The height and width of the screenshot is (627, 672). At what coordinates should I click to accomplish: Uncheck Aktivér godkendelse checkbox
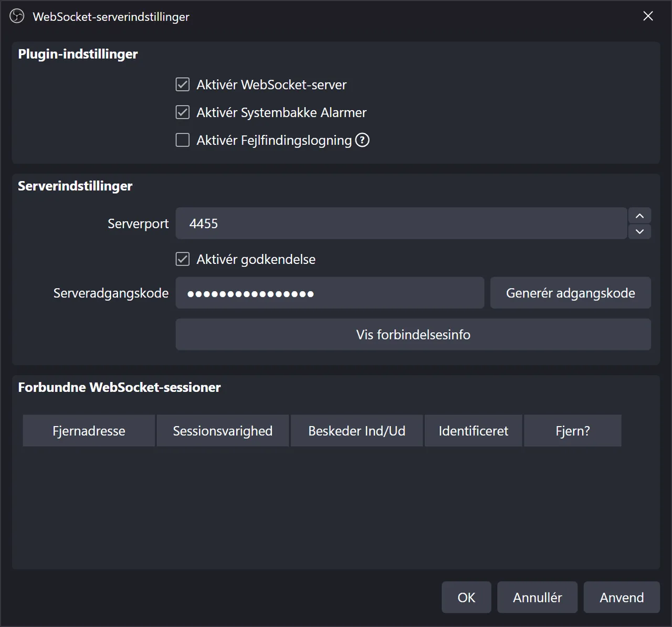(183, 259)
